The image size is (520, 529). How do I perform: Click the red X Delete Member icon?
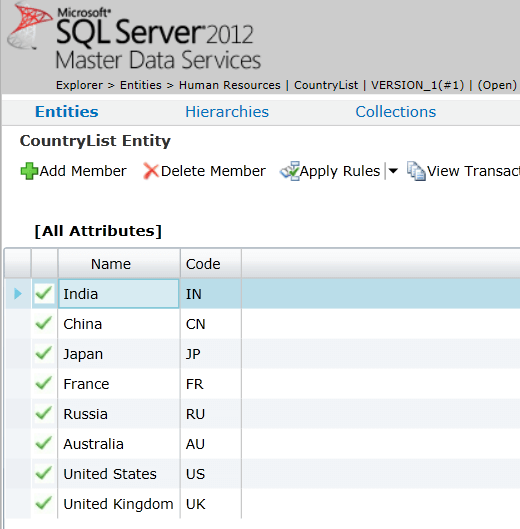(x=150, y=171)
